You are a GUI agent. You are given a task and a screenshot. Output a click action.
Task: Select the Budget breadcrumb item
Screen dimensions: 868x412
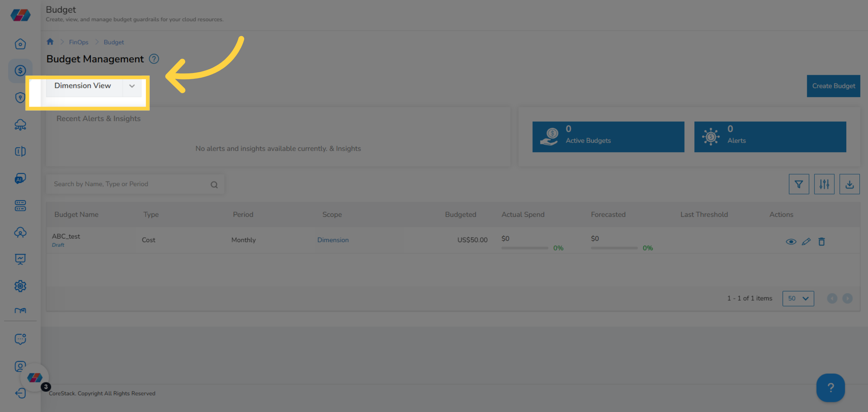tap(114, 42)
